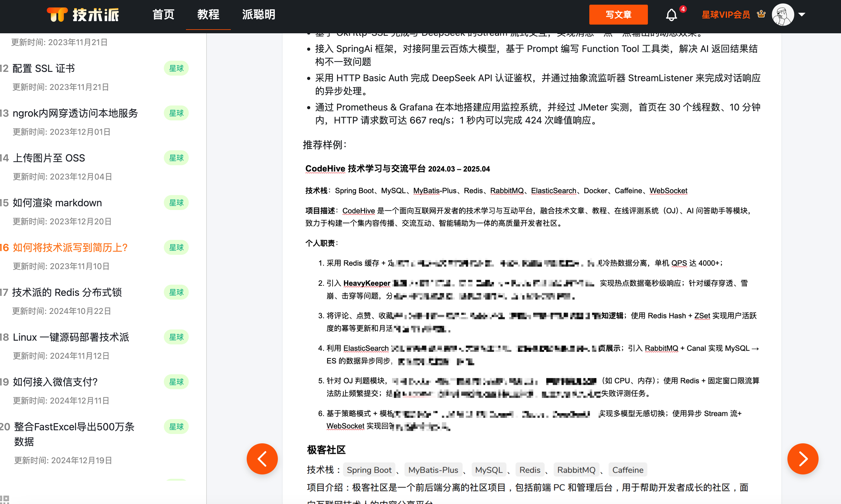Open notifications via the bell icon
Image resolution: width=841 pixels, height=504 pixels.
coord(672,15)
